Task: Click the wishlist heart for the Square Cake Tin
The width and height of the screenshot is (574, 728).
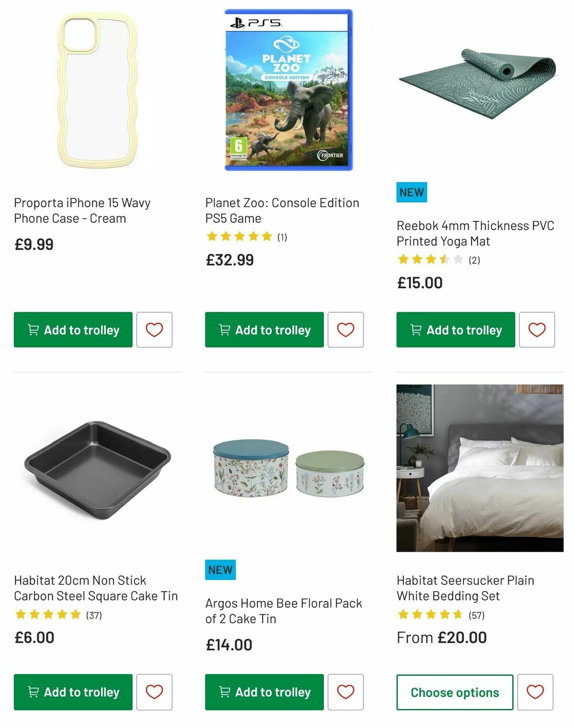Action: (154, 692)
